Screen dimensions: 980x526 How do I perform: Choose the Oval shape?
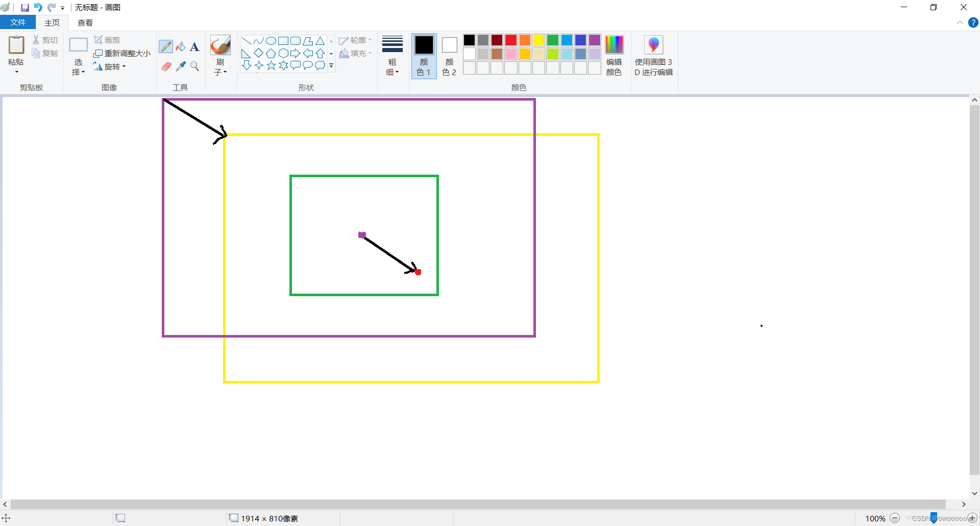click(271, 41)
